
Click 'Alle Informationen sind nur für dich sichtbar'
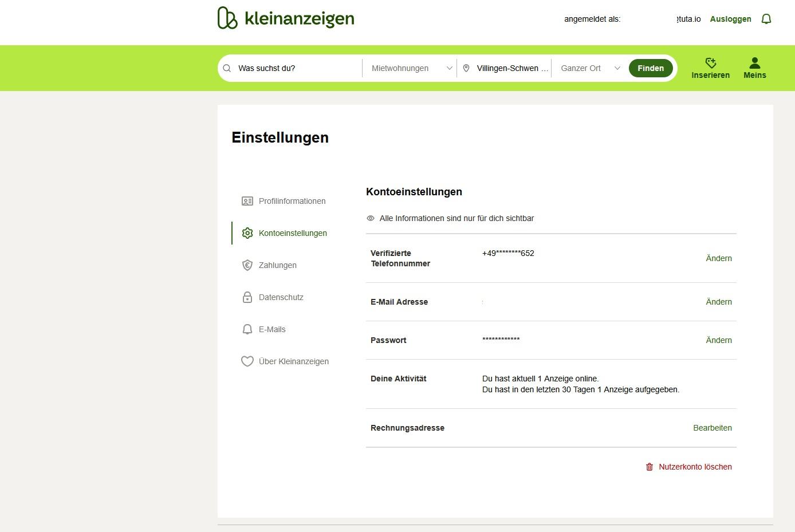point(456,218)
